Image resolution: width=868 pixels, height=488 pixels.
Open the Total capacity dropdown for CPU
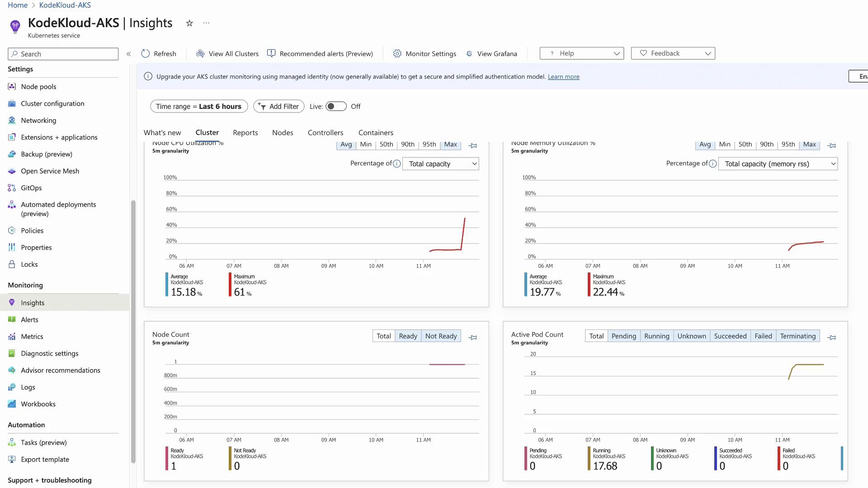click(440, 164)
